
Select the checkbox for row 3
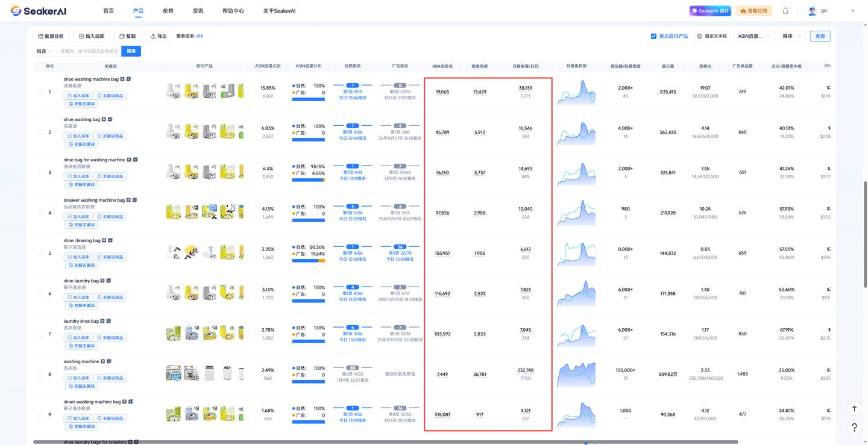(x=40, y=173)
